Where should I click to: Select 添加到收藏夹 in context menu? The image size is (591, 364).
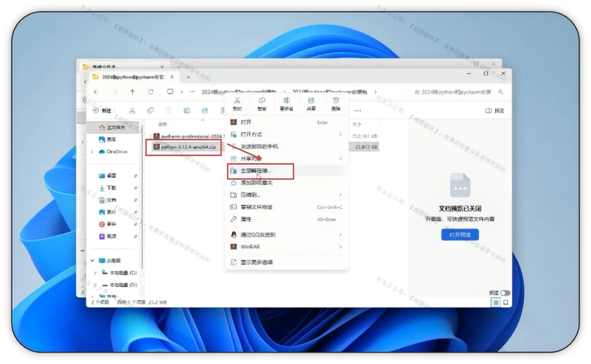click(286, 183)
